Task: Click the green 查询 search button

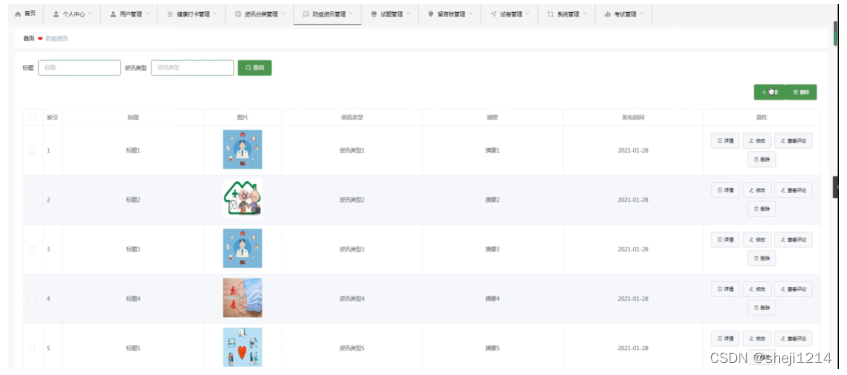Action: tap(254, 68)
